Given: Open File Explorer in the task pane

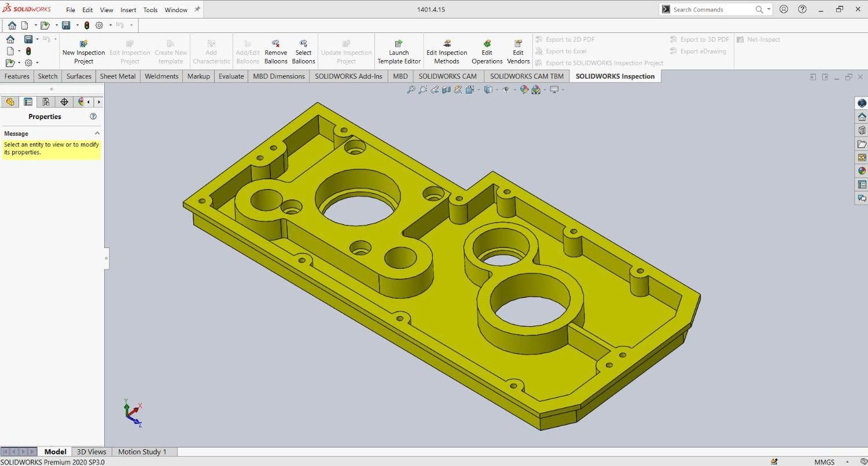Looking at the screenshot, I should pyautogui.click(x=862, y=144).
